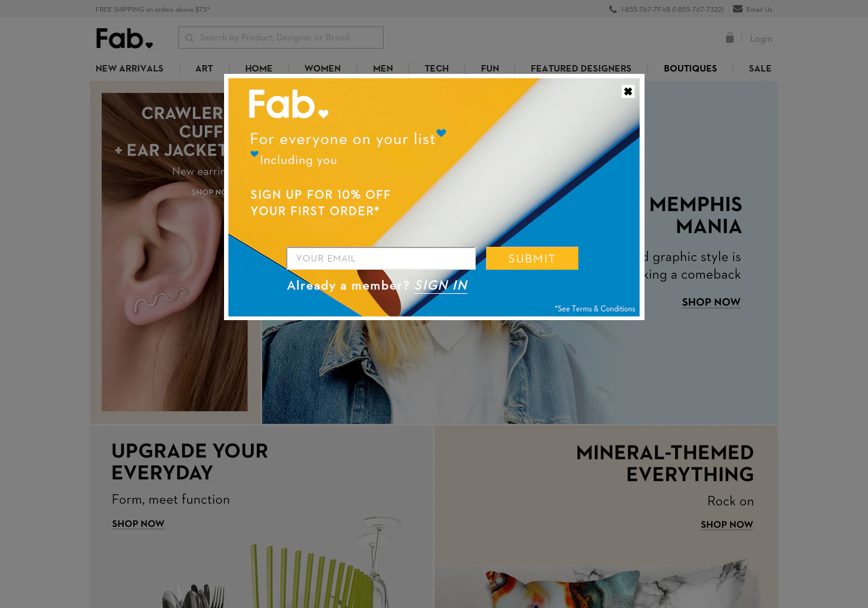Click the phone icon in top bar
The height and width of the screenshot is (608, 868).
pos(613,9)
